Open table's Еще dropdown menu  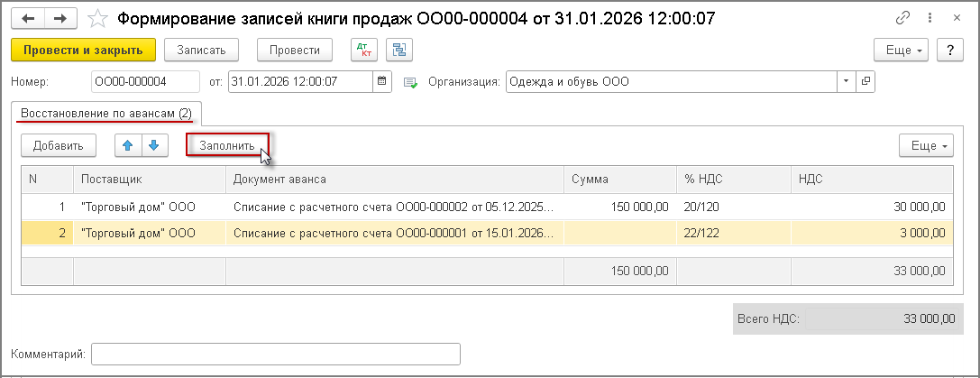(926, 145)
